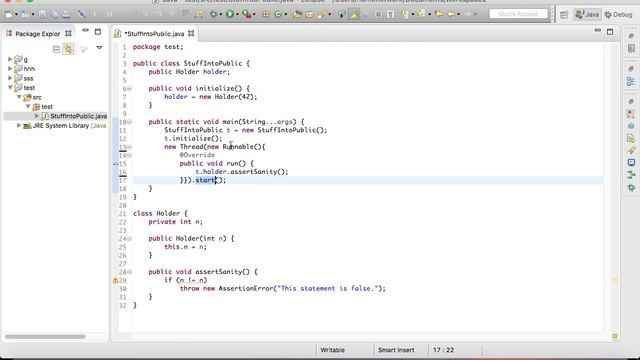This screenshot has width=640, height=360.
Task: Expand the hhh project
Action: click(x=10, y=69)
